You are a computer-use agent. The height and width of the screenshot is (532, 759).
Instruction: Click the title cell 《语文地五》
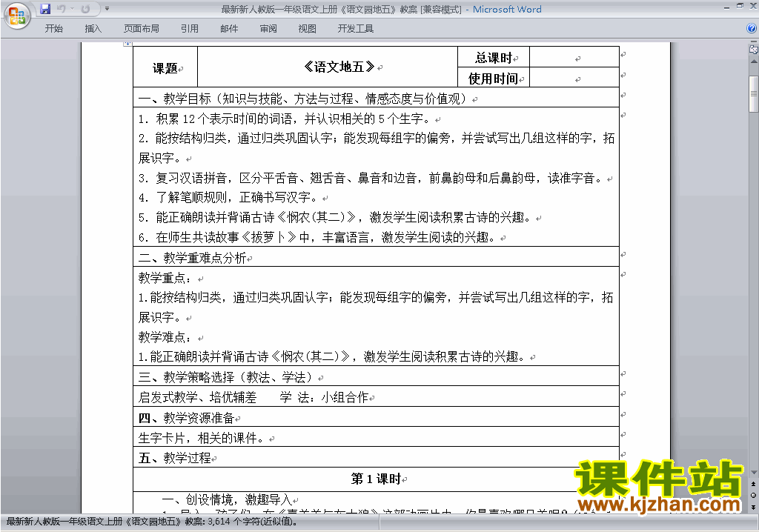tap(328, 67)
